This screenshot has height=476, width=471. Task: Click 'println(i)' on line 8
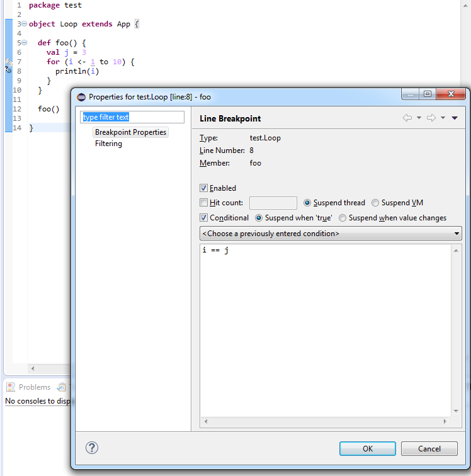77,71
